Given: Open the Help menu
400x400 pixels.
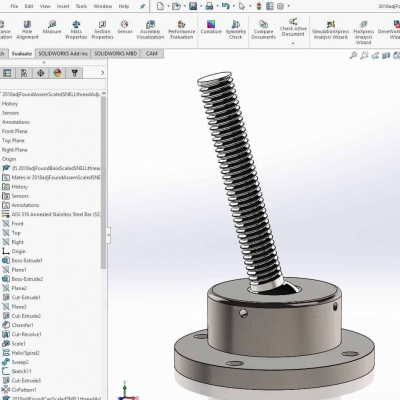Looking at the screenshot, I should pyautogui.click(x=124, y=6).
